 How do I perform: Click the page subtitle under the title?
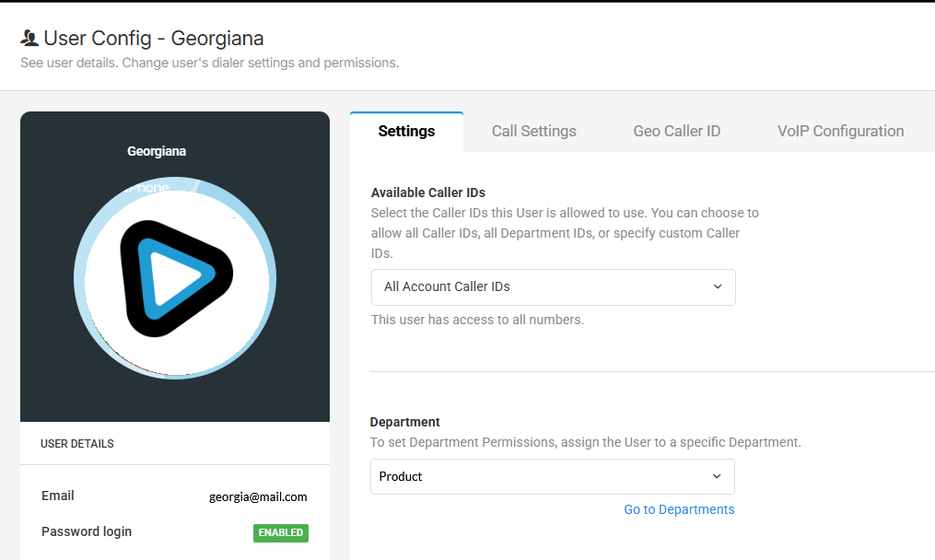(x=209, y=64)
